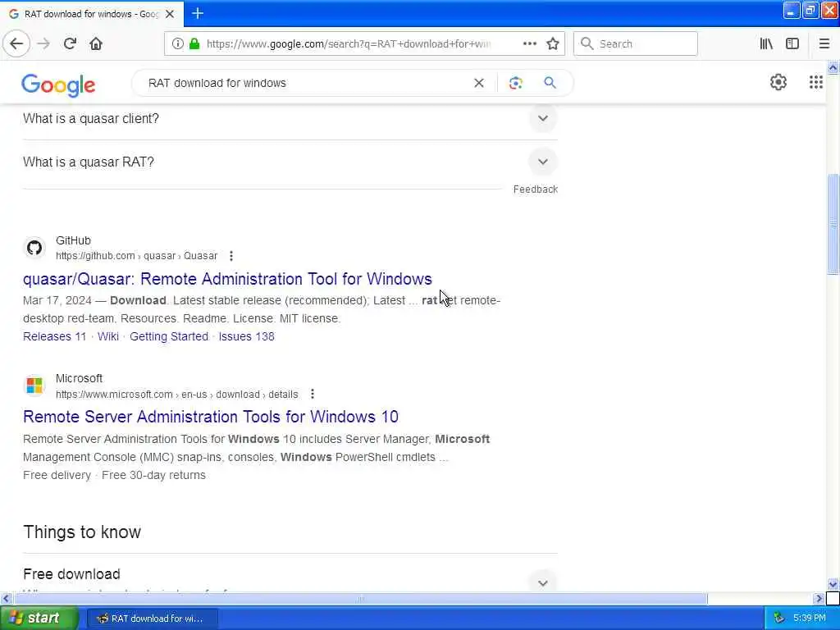Click the microsoft.com download details URL breadcrumb

coord(177,395)
